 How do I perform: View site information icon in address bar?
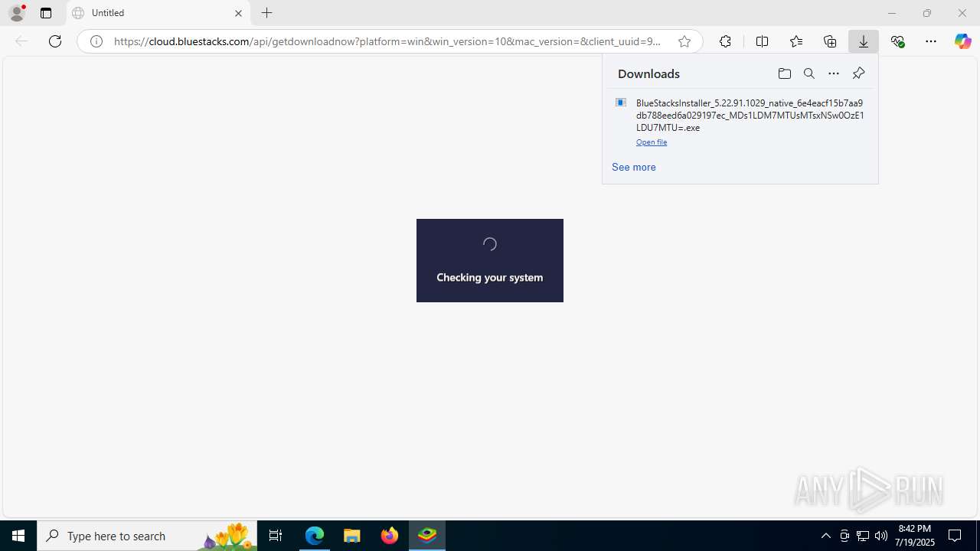coord(96,41)
